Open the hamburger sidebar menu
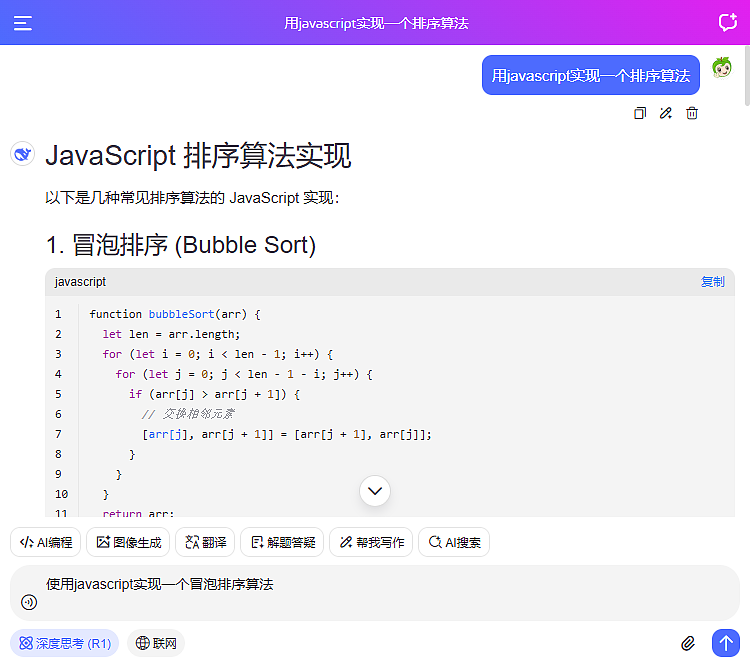This screenshot has width=750, height=667. click(23, 23)
